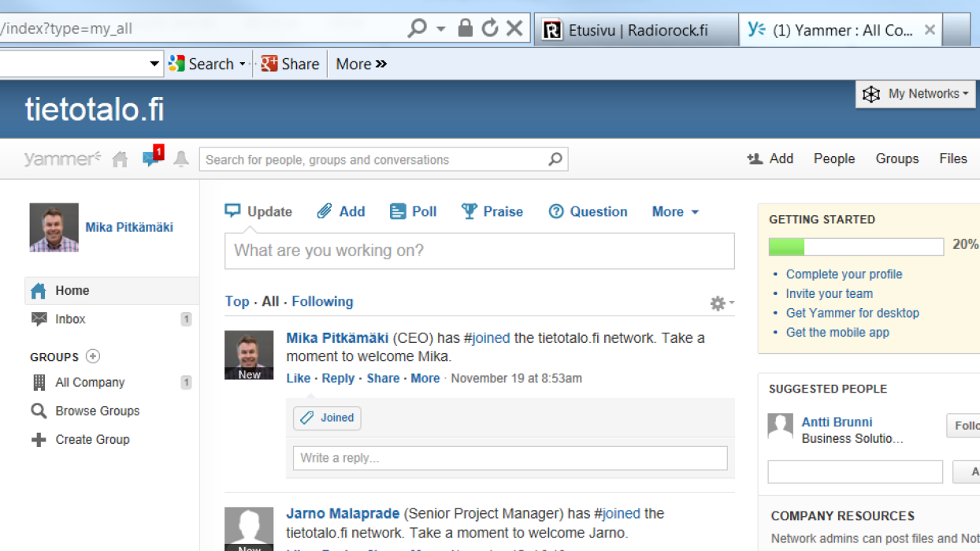Click the search magnifier in Yammer search box
Viewport: 980px width, 551px height.
tap(555, 159)
